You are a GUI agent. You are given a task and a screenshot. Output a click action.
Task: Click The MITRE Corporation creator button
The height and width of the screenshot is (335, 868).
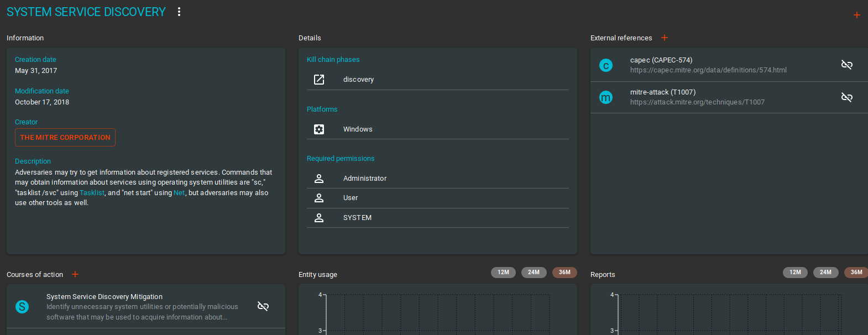pos(65,138)
